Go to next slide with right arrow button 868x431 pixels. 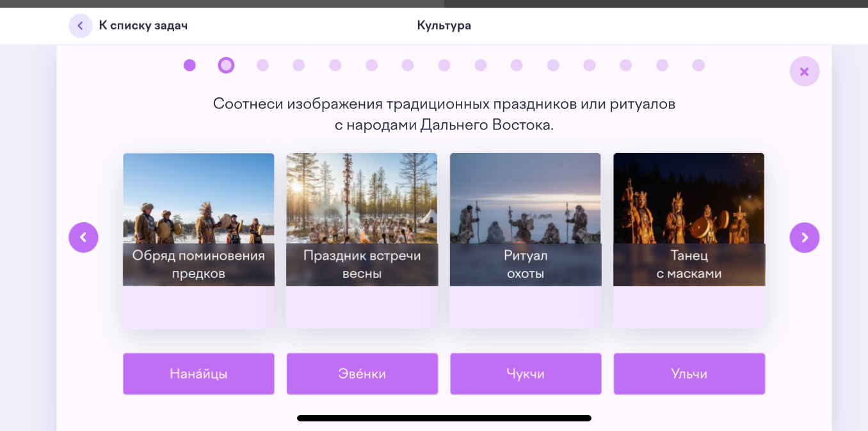[x=805, y=238]
